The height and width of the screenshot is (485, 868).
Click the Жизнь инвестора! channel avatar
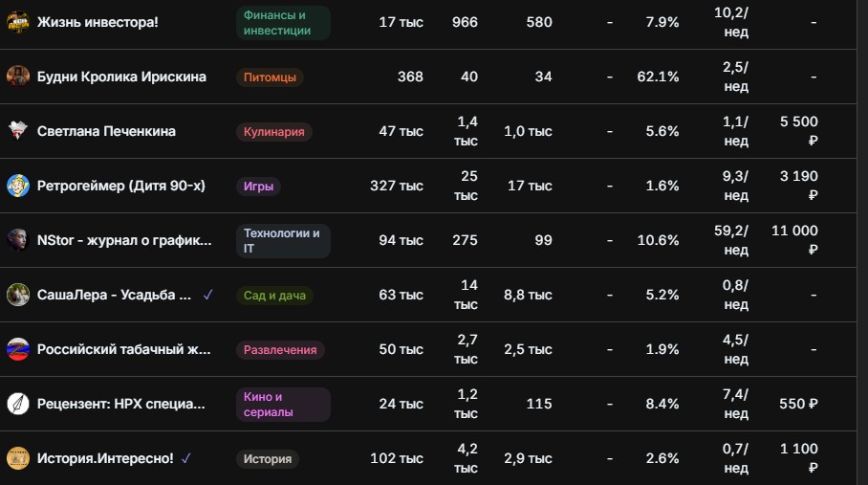tap(18, 22)
